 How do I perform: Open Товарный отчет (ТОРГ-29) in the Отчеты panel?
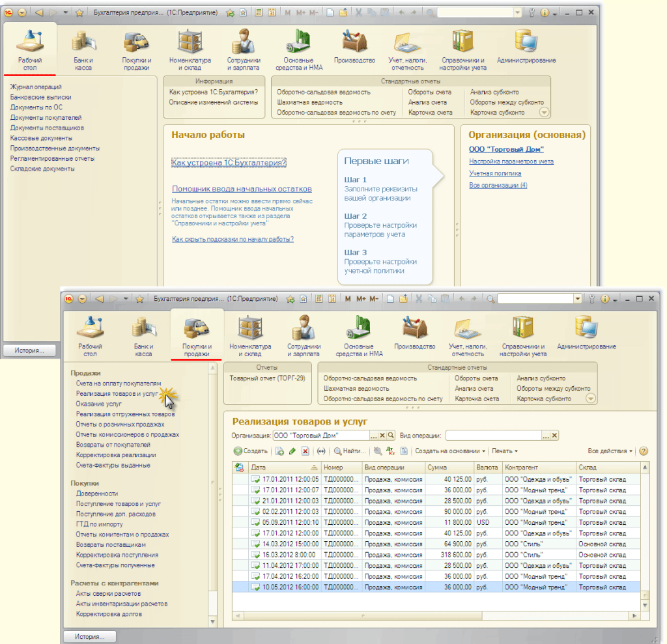268,378
